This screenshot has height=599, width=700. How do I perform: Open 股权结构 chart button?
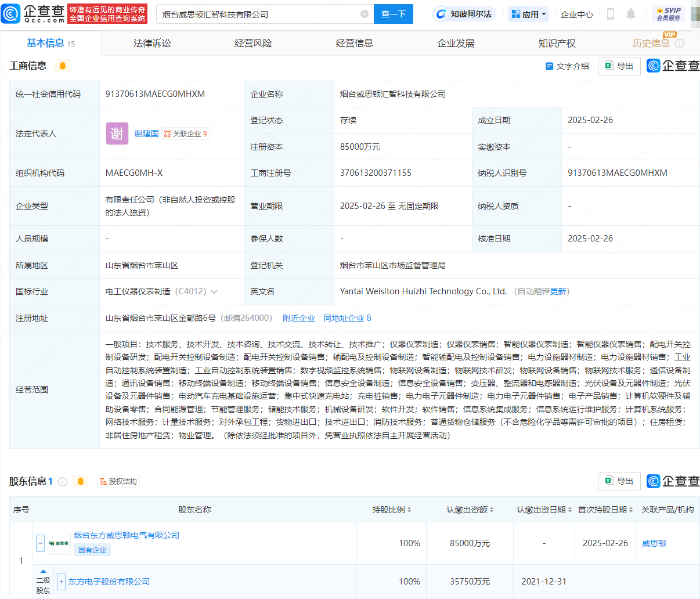point(118,481)
